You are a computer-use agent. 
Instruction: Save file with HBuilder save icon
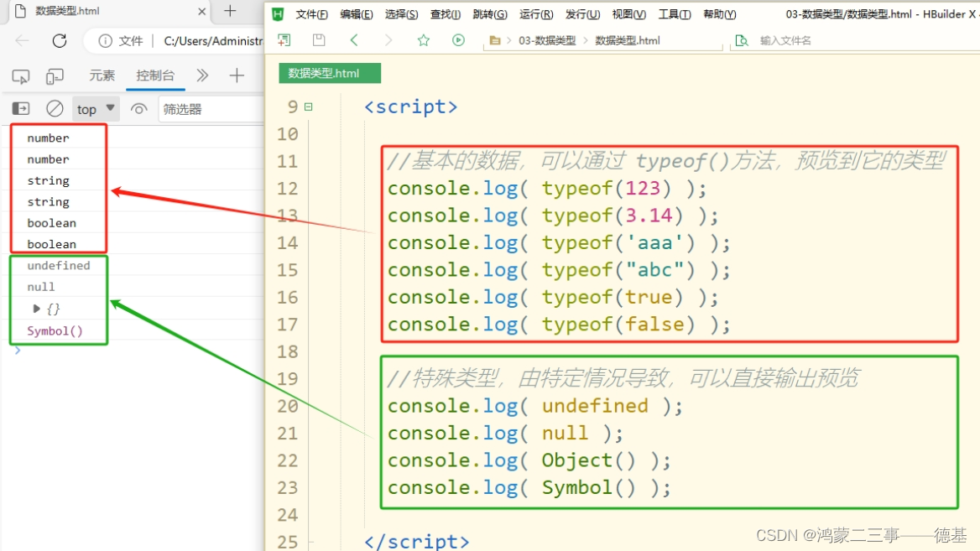319,40
